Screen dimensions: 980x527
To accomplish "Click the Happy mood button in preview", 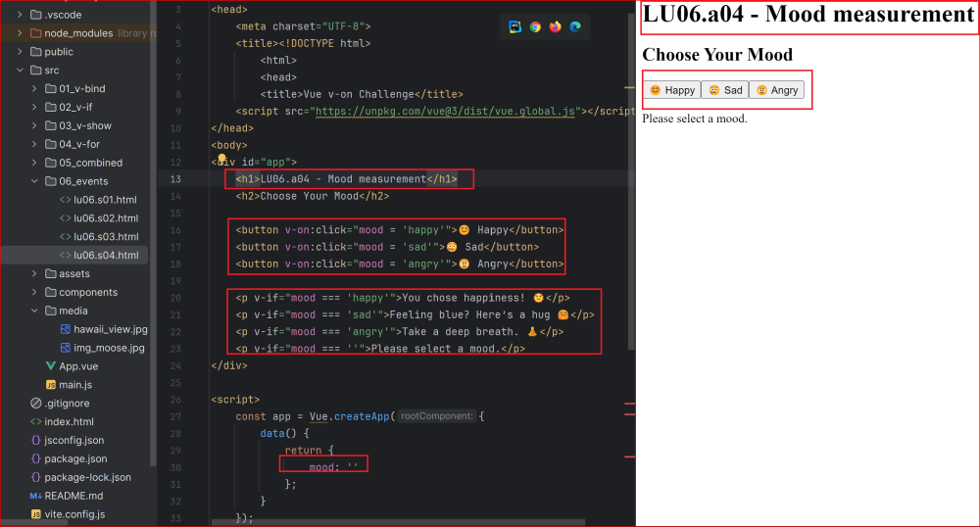I will click(672, 90).
